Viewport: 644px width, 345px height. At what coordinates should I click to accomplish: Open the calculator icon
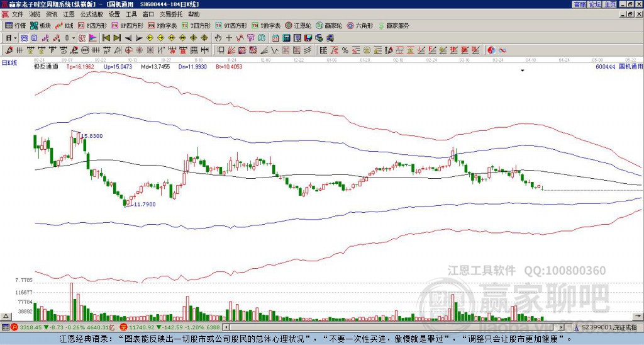286,38
